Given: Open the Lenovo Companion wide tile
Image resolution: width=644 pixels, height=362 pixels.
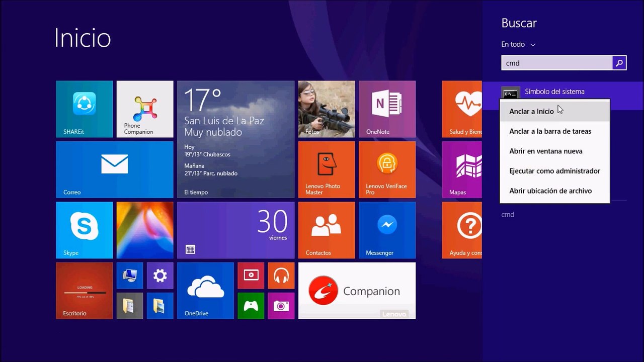Looking at the screenshot, I should [357, 291].
